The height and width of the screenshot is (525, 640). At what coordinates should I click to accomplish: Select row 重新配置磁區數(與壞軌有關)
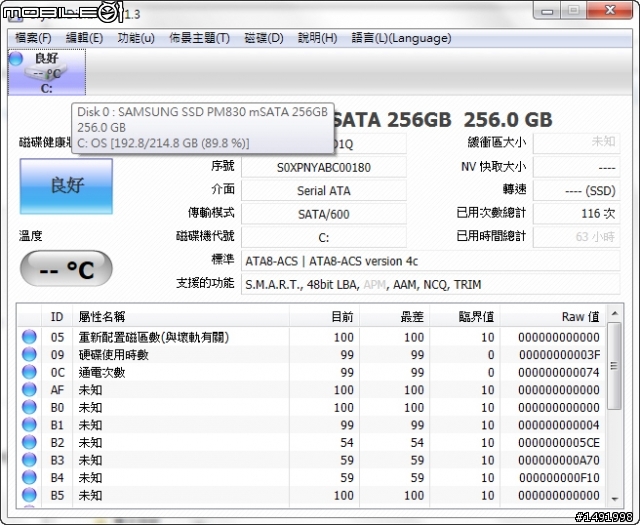tap(311, 337)
